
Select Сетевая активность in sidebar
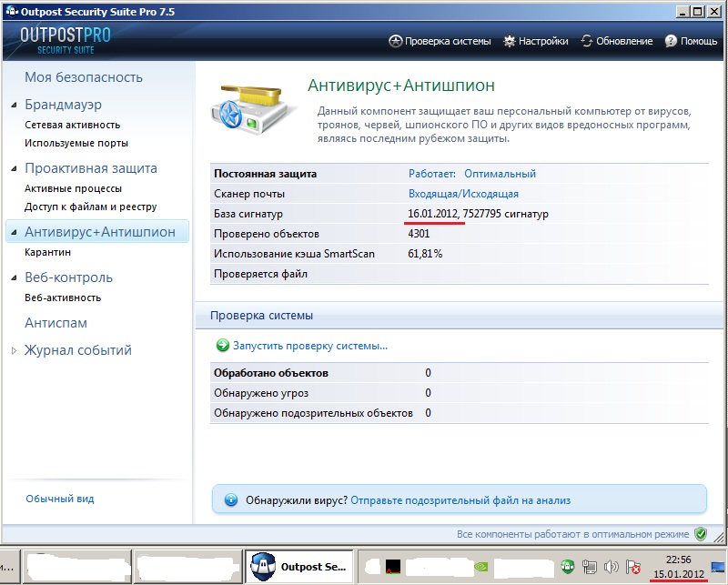pyautogui.click(x=73, y=125)
